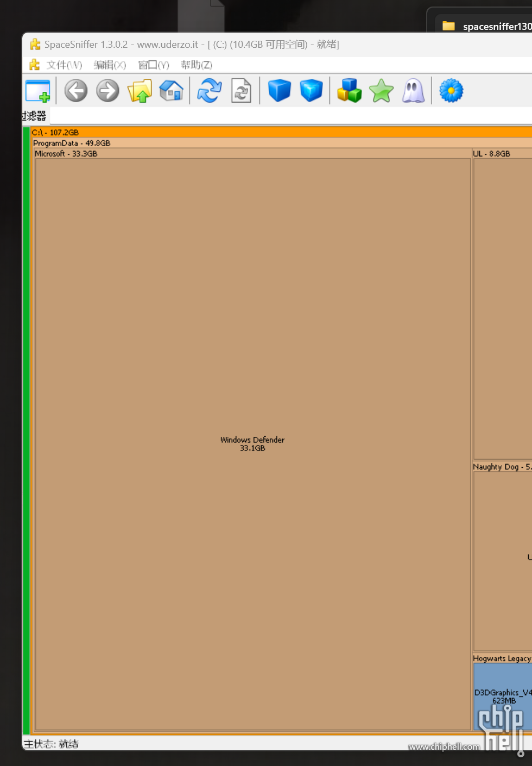
Task: Click the blue flower donate icon
Action: [451, 90]
